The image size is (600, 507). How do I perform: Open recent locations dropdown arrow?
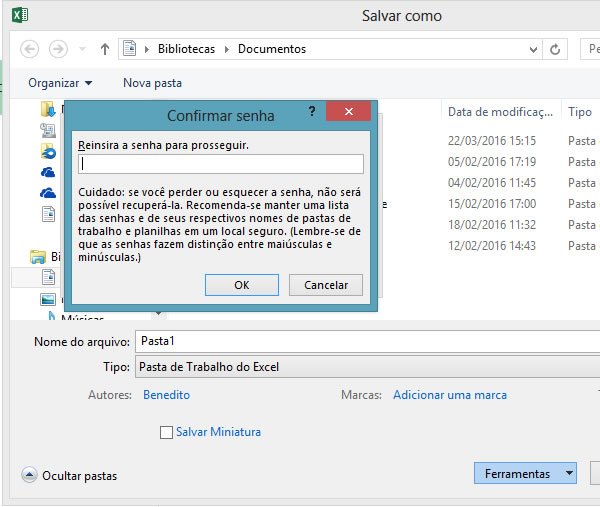click(x=82, y=49)
